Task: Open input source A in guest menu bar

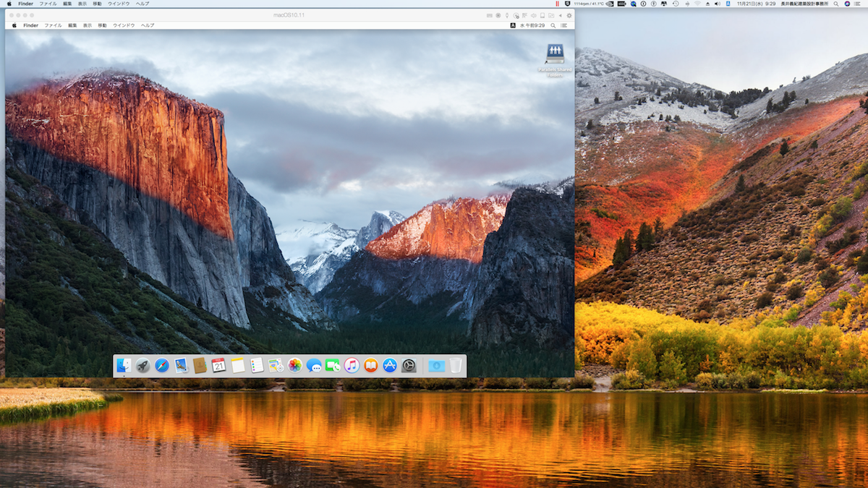Action: pyautogui.click(x=513, y=25)
